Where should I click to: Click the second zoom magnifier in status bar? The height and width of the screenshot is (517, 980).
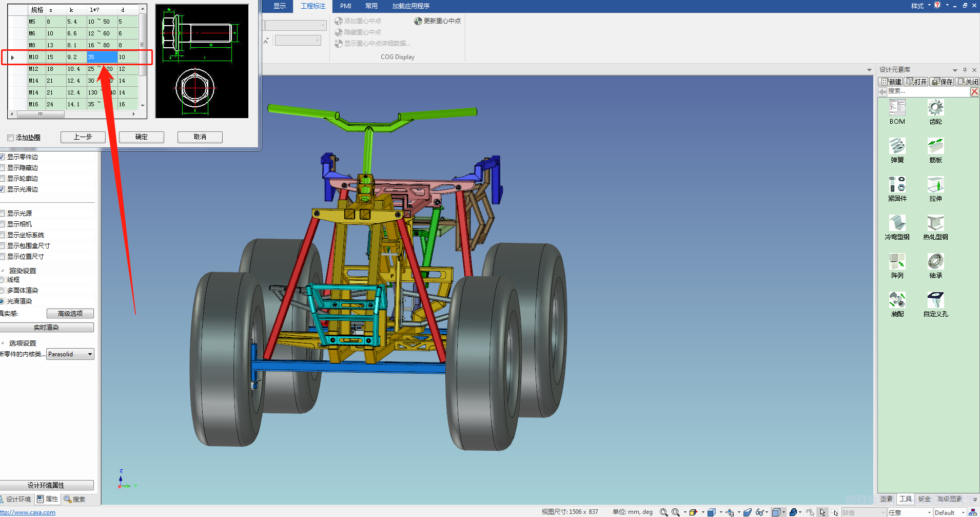[x=676, y=512]
